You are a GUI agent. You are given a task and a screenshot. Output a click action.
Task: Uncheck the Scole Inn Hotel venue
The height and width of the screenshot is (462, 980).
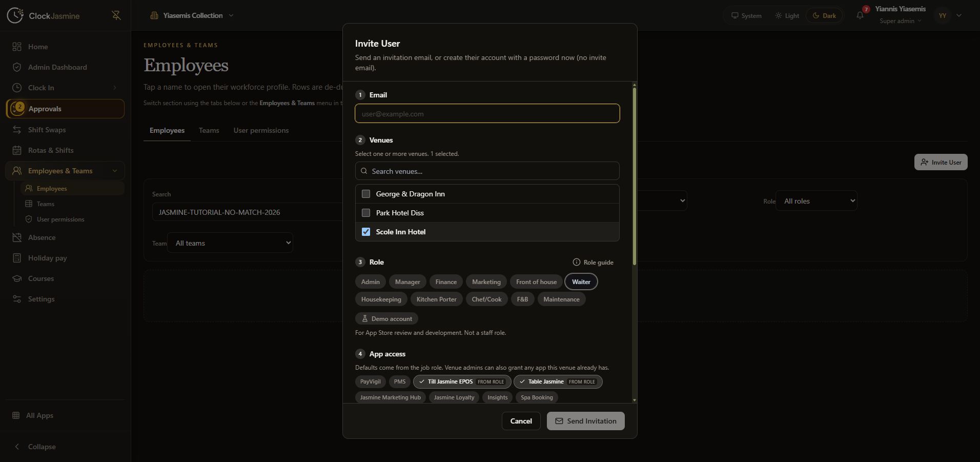point(366,232)
